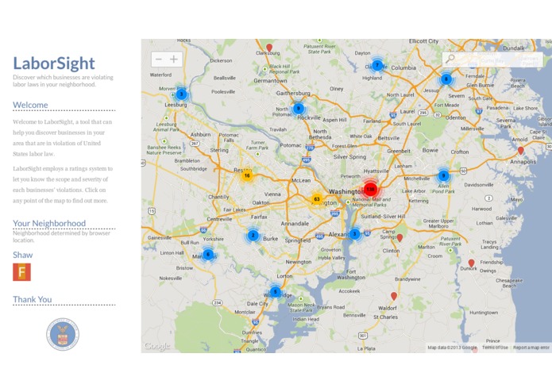
Task: Click the 'Potomac' label on map
Action: tap(291, 145)
